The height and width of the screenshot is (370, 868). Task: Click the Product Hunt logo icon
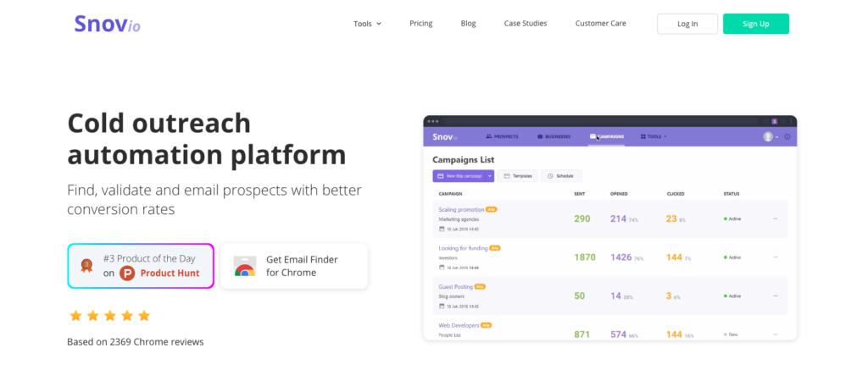coord(127,273)
